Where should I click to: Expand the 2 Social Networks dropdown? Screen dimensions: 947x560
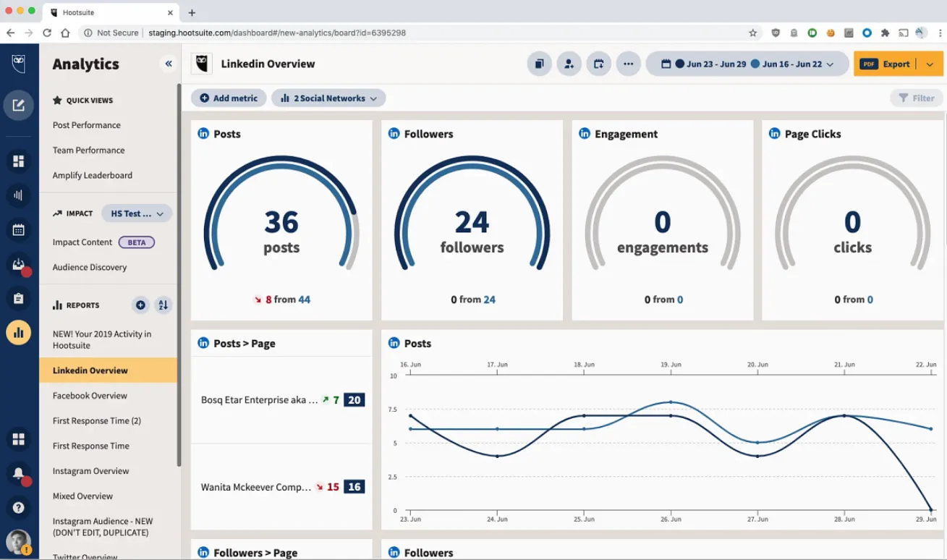click(x=328, y=98)
